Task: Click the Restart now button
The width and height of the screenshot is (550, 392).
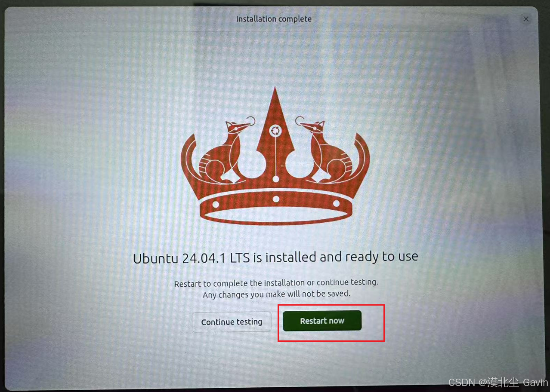Action: pos(322,321)
